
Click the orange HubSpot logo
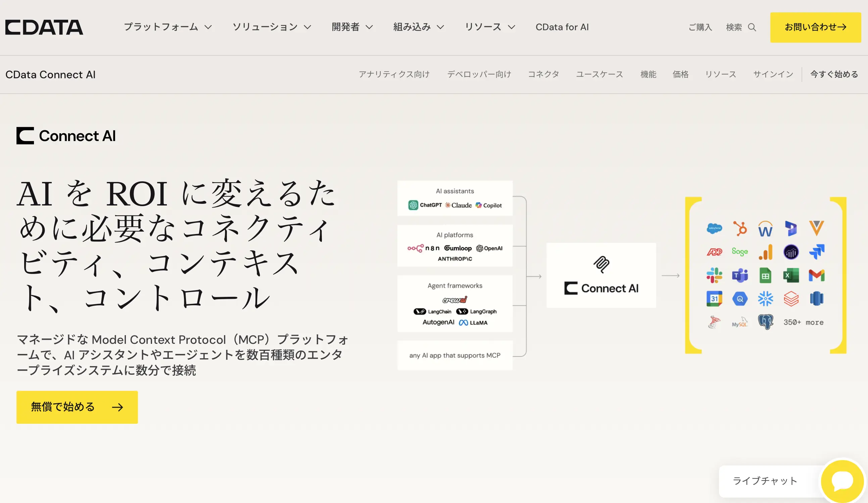coord(740,228)
